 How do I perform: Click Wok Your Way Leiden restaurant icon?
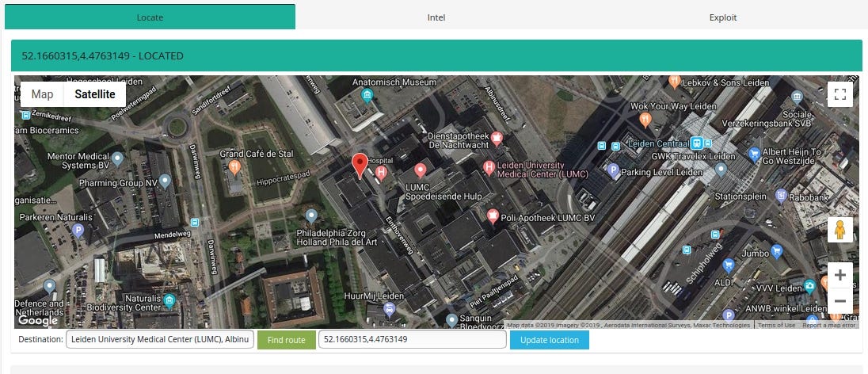[645, 119]
